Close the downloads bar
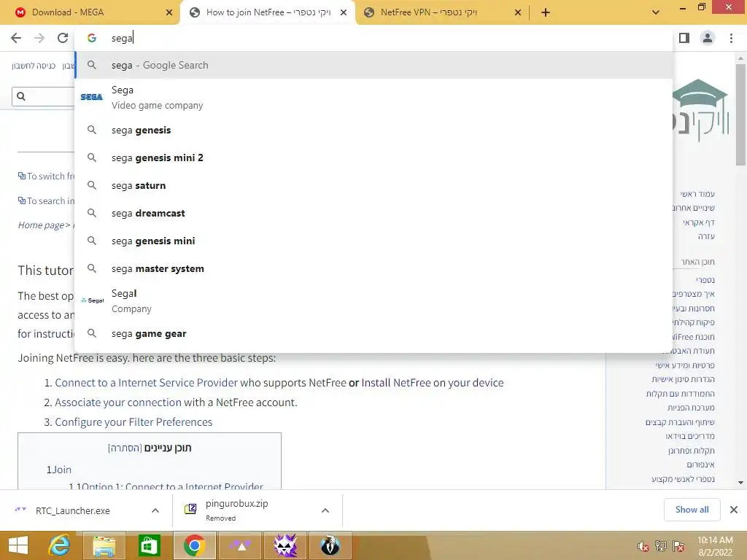Viewport: 747px width, 560px height. point(734,510)
